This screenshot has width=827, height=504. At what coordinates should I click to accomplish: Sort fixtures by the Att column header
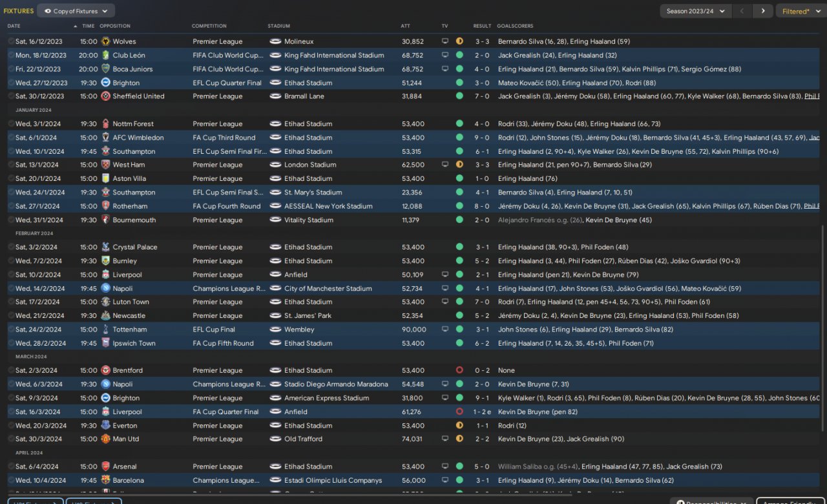click(x=405, y=26)
